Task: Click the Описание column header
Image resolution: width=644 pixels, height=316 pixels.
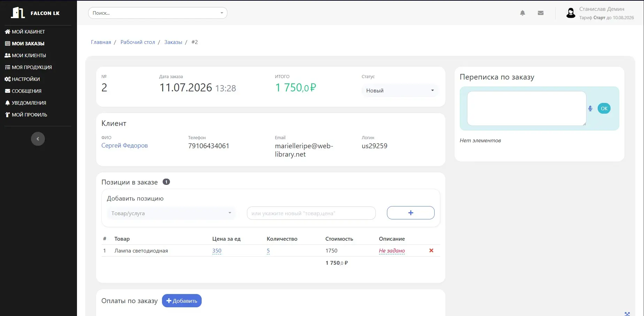Action: pyautogui.click(x=392, y=239)
